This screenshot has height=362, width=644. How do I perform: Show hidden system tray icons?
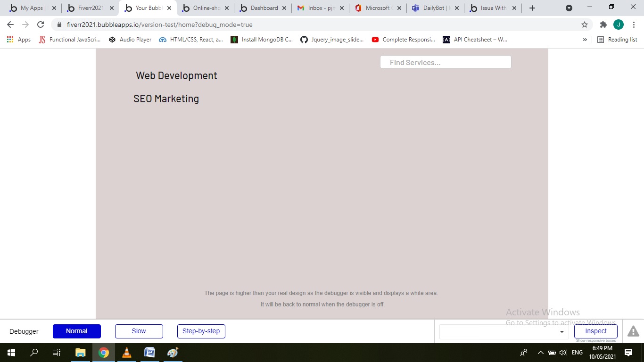click(x=541, y=352)
